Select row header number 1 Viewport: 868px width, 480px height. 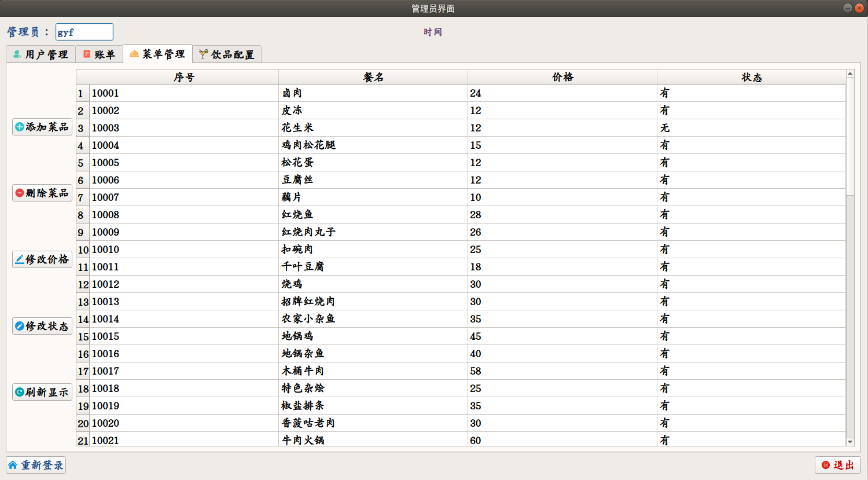pos(83,93)
